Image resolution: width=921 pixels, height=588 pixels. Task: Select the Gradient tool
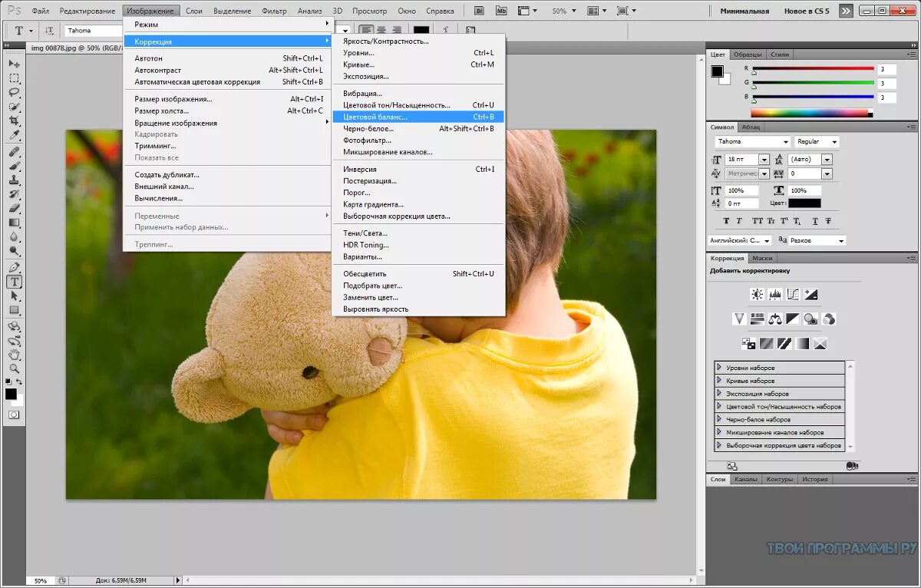coord(14,223)
